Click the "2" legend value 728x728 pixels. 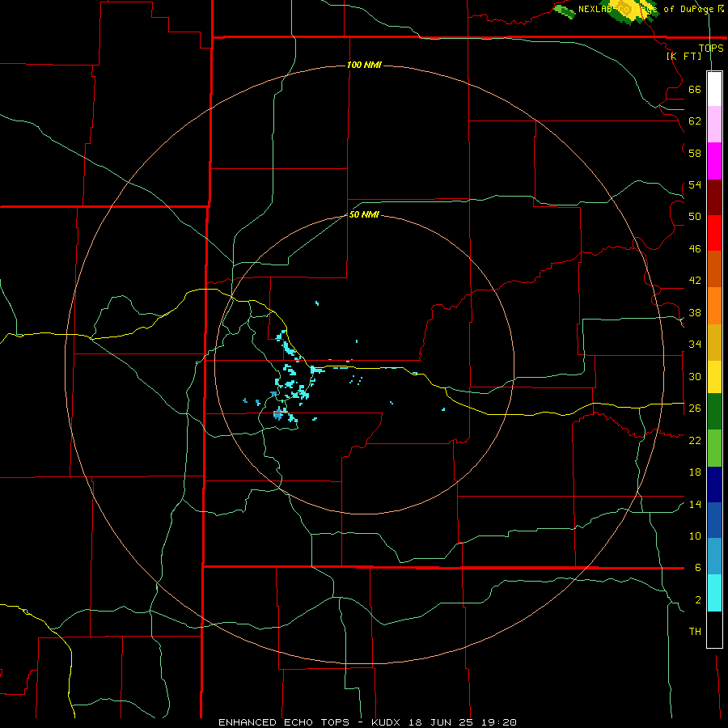click(x=698, y=600)
